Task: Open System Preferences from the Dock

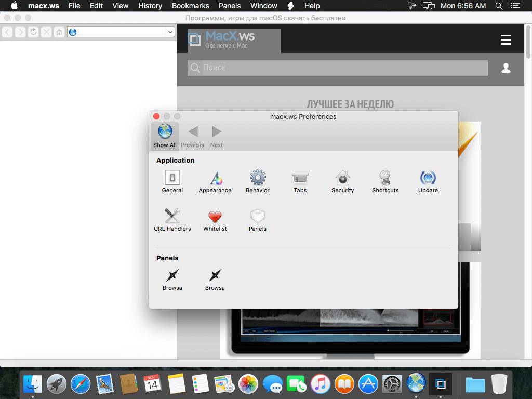Action: point(392,384)
